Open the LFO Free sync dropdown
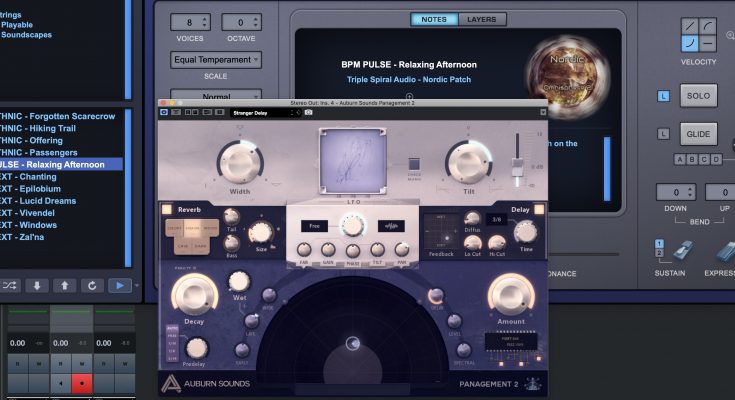 314,226
